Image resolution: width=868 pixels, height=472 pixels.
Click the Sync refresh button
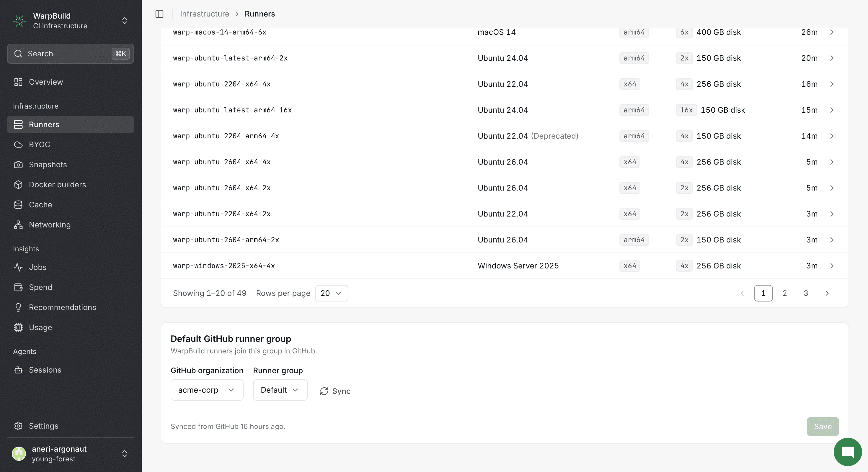click(335, 391)
